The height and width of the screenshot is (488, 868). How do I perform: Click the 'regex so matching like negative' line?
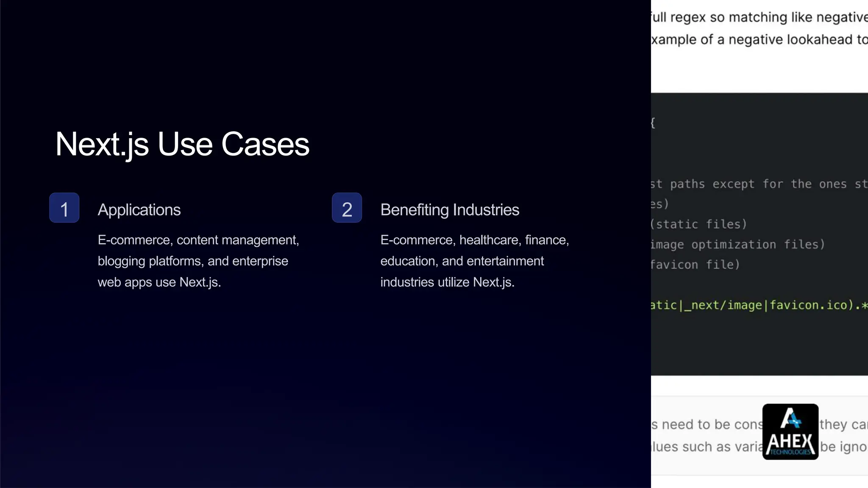(759, 17)
